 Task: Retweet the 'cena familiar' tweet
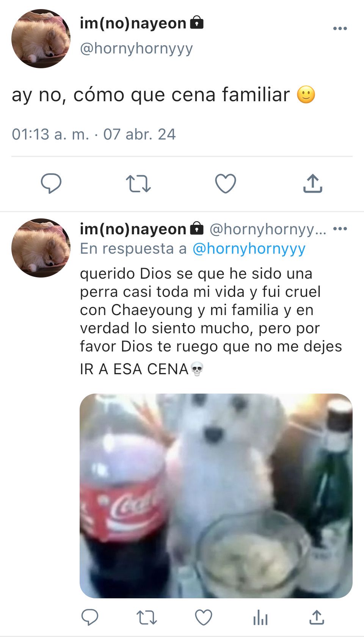[x=138, y=184]
